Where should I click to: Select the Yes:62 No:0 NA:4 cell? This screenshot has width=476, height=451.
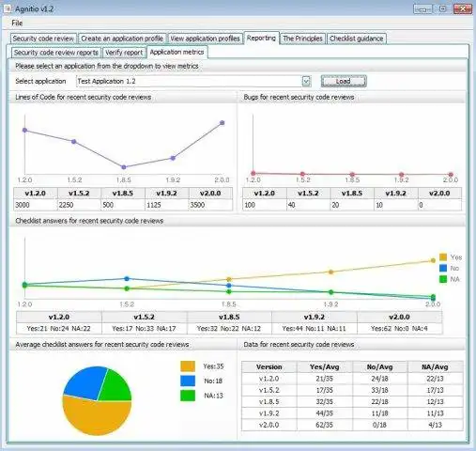coord(399,329)
